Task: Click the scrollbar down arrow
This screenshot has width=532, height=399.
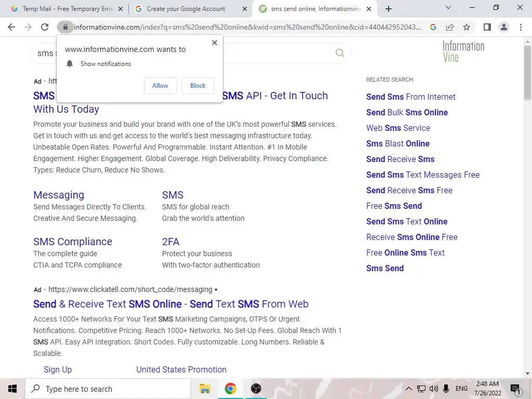Action: click(x=527, y=374)
